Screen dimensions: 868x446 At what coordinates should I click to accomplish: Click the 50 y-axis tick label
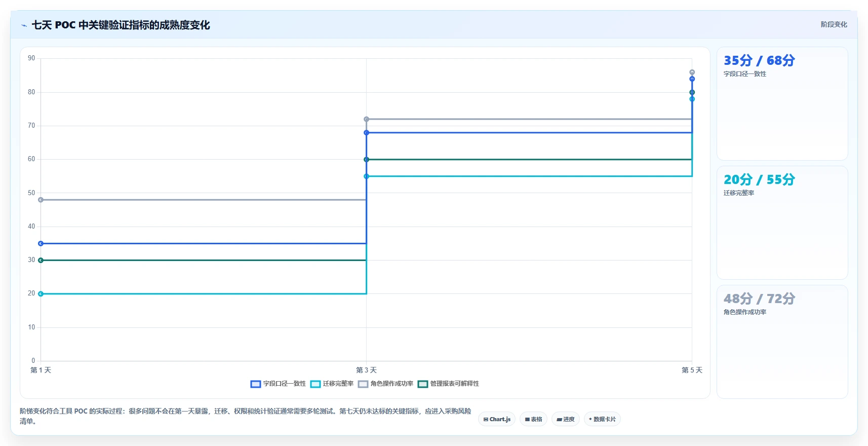tap(31, 193)
